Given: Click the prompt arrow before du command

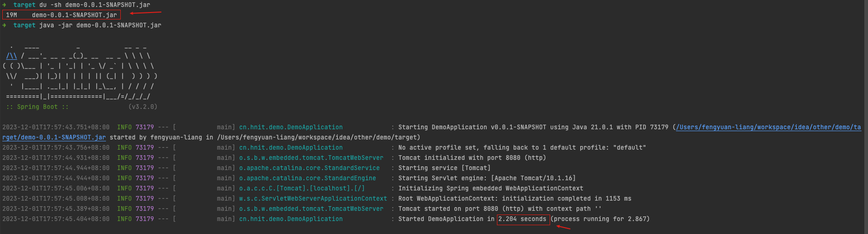Looking at the screenshot, I should [4, 5].
